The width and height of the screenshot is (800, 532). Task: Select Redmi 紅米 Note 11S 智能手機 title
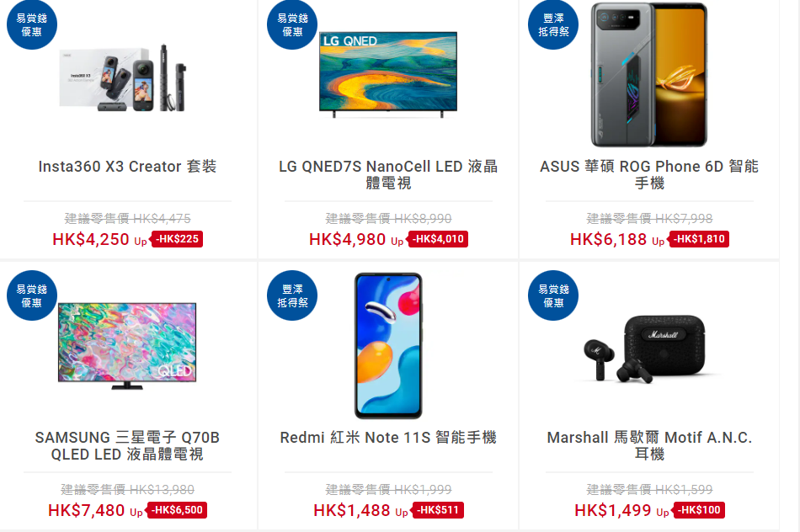tap(388, 437)
